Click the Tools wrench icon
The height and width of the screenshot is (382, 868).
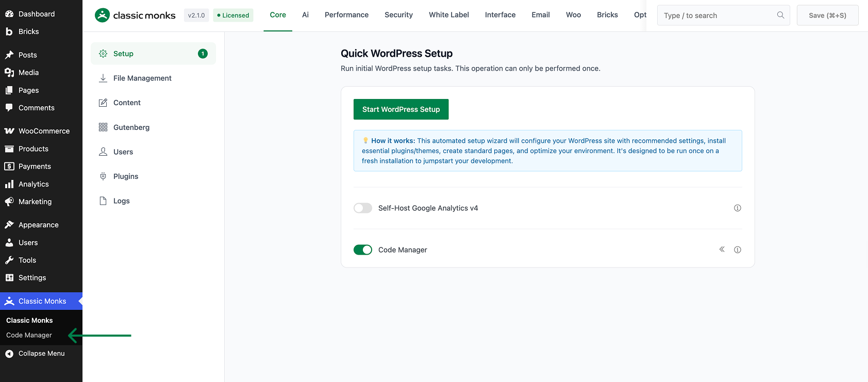tap(9, 260)
